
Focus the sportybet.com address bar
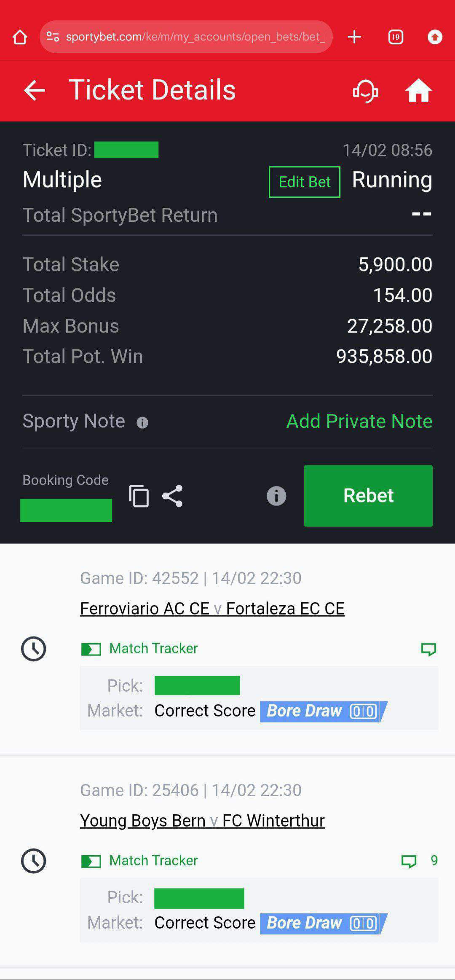tap(194, 37)
